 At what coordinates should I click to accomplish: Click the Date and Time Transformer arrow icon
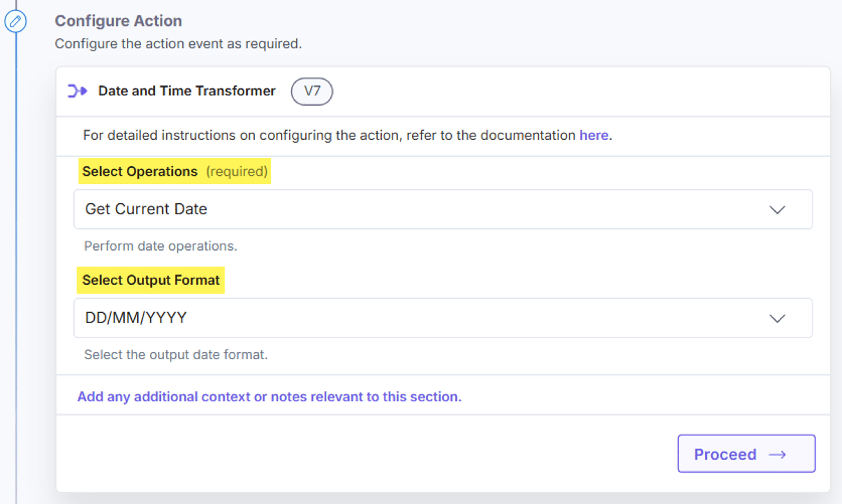coord(77,91)
